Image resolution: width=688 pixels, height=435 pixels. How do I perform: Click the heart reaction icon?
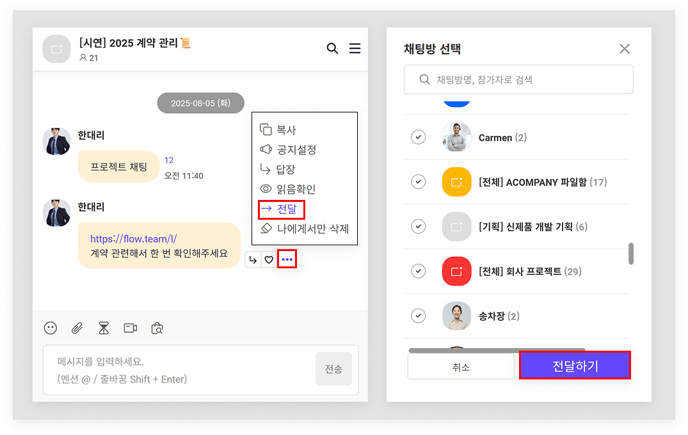269,260
